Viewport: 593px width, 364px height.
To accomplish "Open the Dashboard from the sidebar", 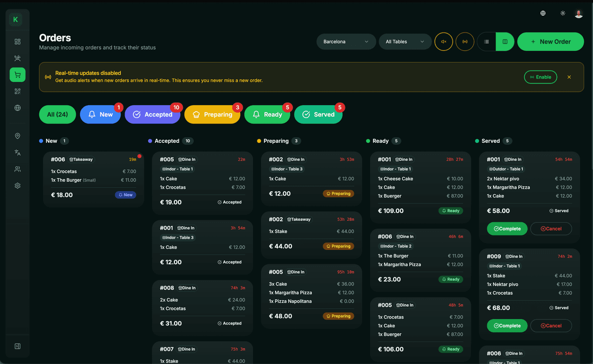I will [17, 41].
